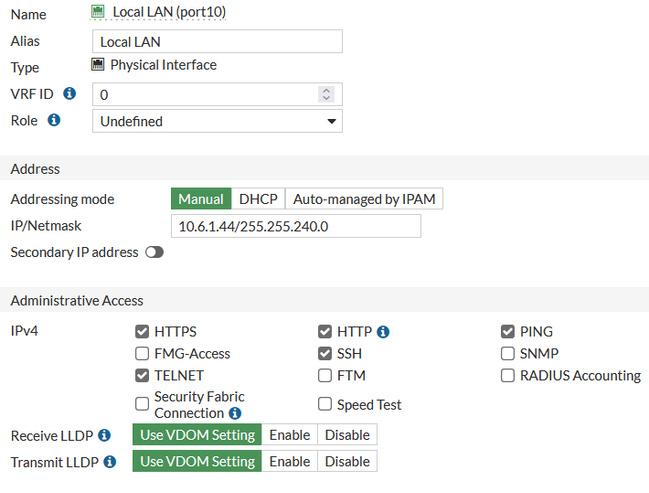Screen dimensions: 649x493
Task: Select Auto-managed by IPAM addressing mode
Action: pos(364,199)
